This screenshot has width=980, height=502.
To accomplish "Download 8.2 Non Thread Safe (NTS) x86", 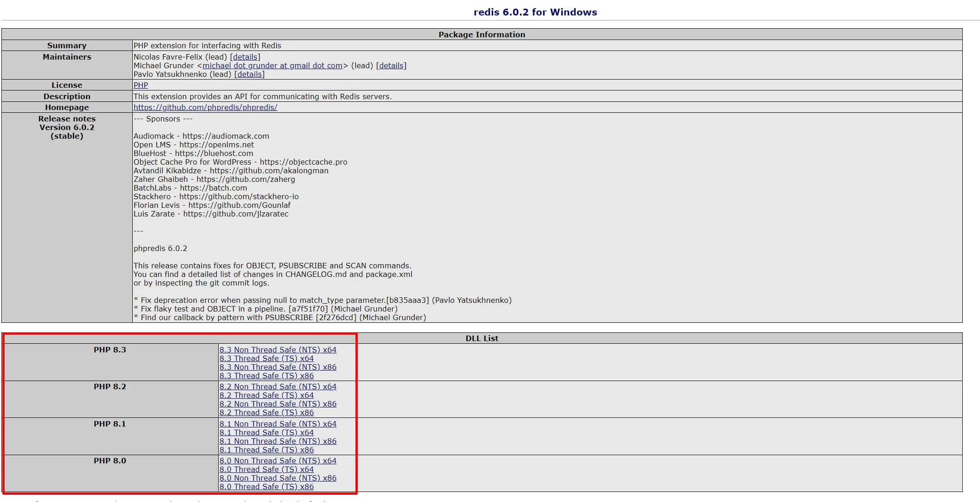I will [x=278, y=404].
